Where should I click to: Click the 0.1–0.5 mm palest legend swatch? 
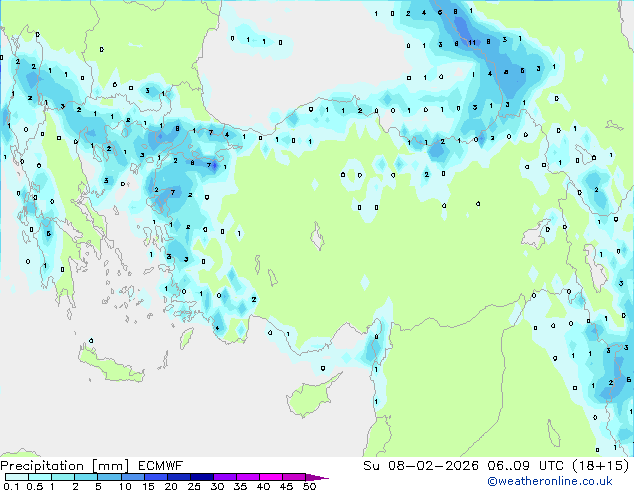click(17, 477)
